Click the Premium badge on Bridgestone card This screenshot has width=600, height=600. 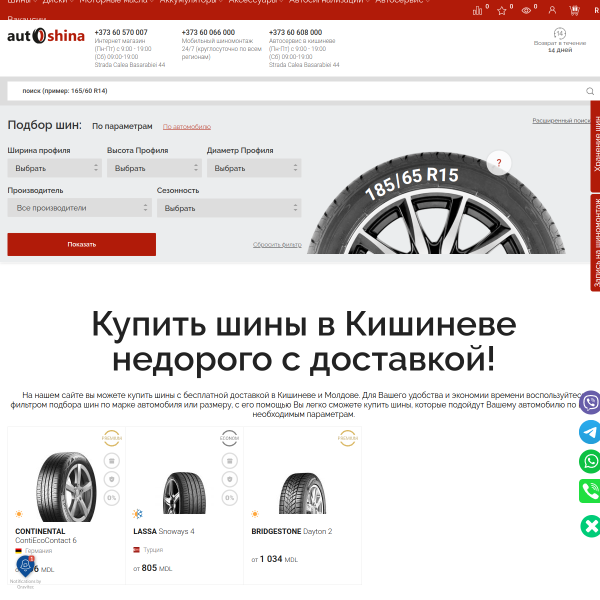(x=347, y=438)
